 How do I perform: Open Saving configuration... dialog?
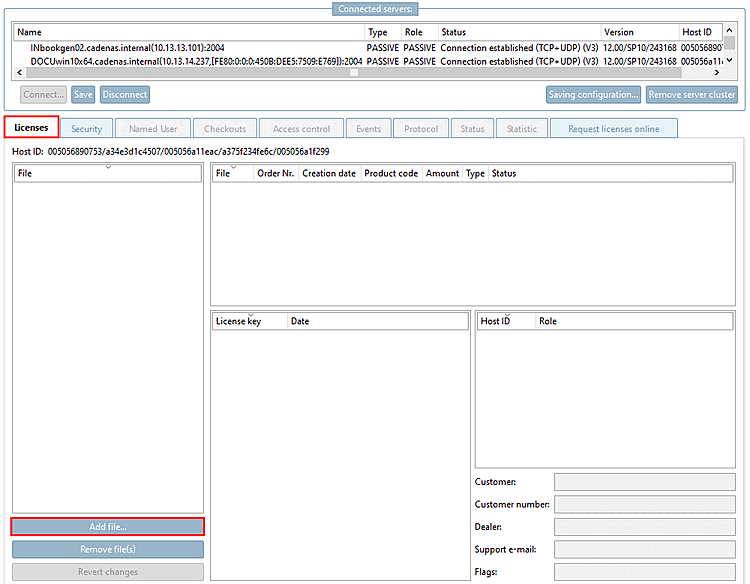pos(594,94)
